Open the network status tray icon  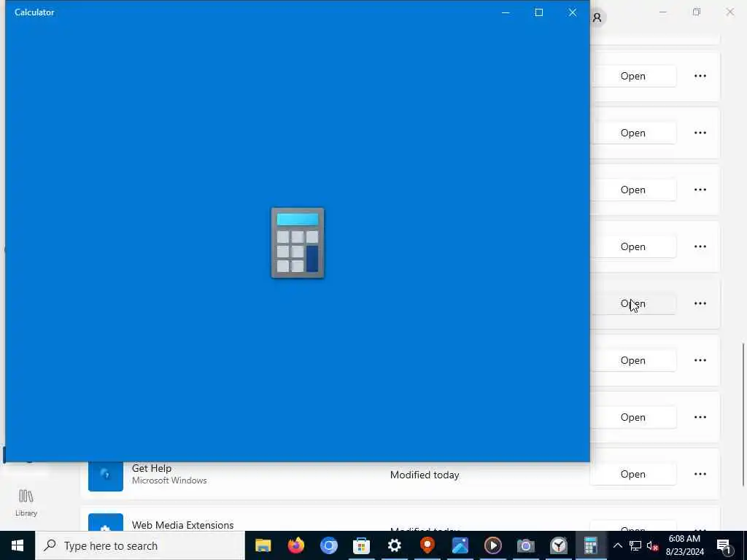coord(635,545)
